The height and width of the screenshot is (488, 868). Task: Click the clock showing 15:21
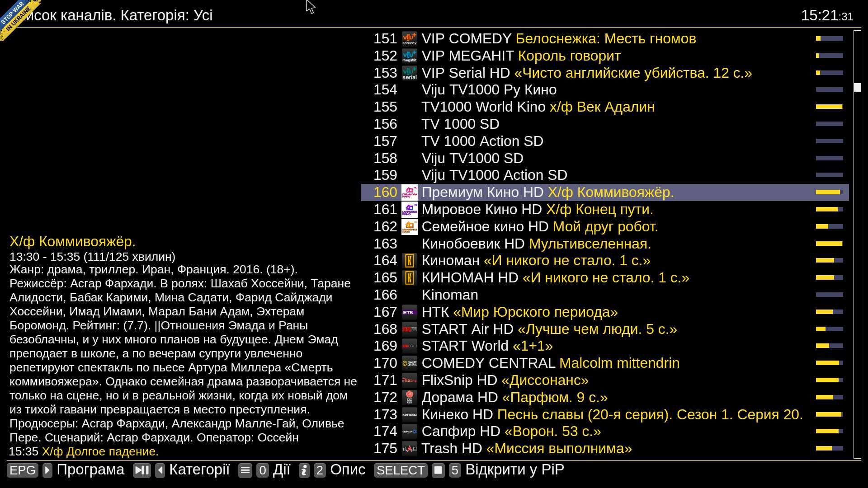click(827, 16)
